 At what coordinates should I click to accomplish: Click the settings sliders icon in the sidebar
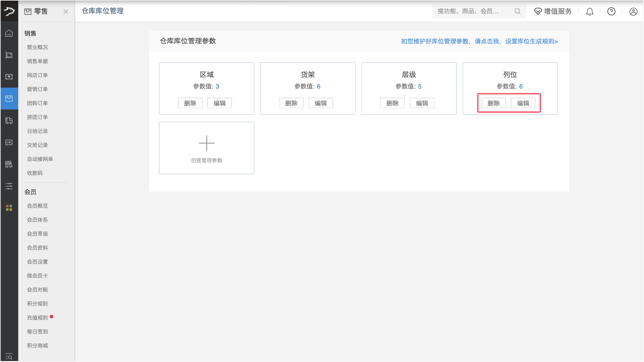(9, 186)
